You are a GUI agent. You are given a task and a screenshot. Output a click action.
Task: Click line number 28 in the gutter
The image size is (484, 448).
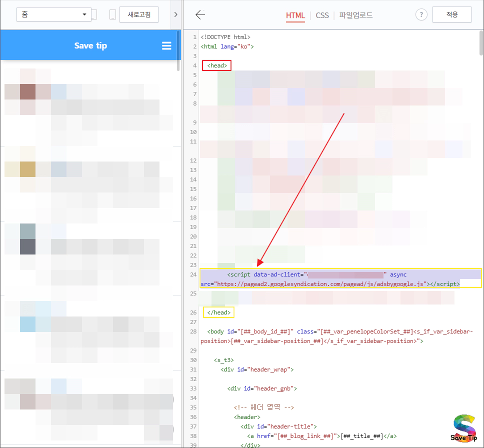(193, 331)
